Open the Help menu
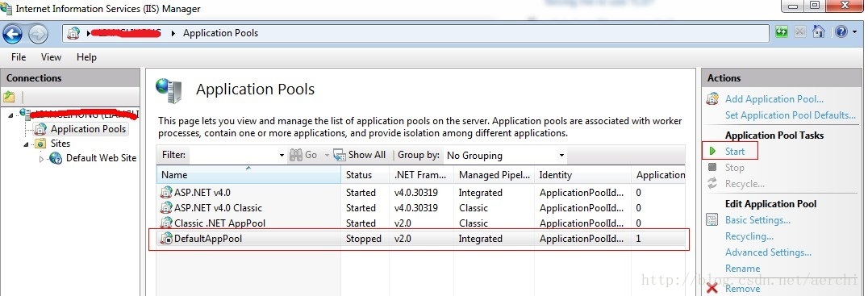The height and width of the screenshot is (296, 868). (86, 57)
